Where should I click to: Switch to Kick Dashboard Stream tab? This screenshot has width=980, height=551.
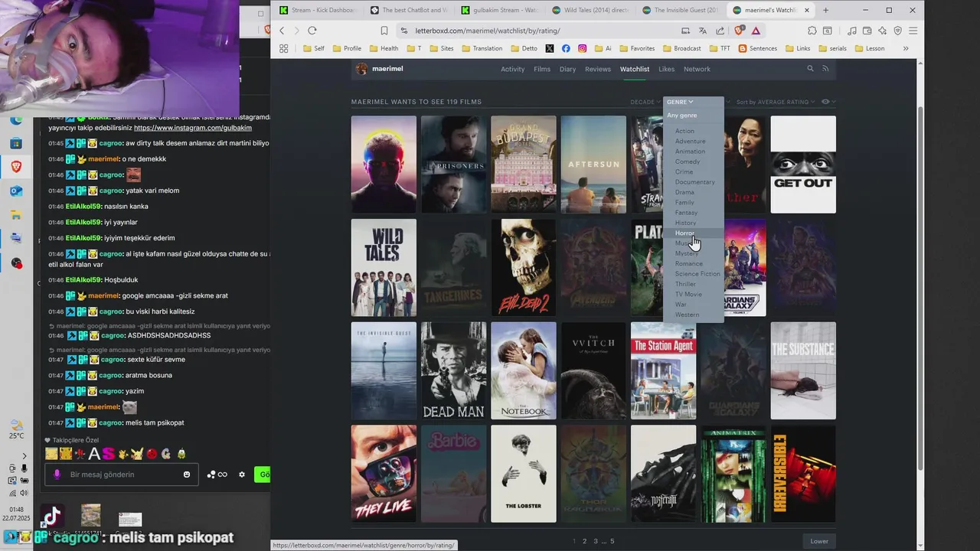(317, 10)
